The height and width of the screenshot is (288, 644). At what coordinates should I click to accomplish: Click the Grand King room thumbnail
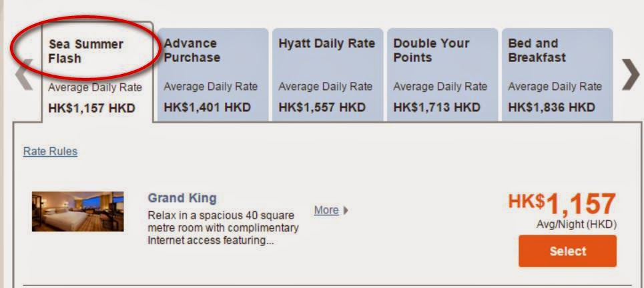77,211
